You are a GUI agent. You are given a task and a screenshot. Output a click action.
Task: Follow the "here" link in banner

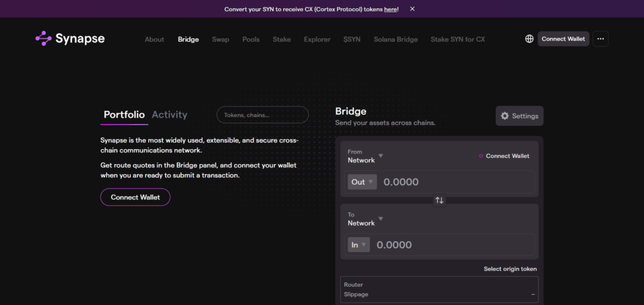391,9
